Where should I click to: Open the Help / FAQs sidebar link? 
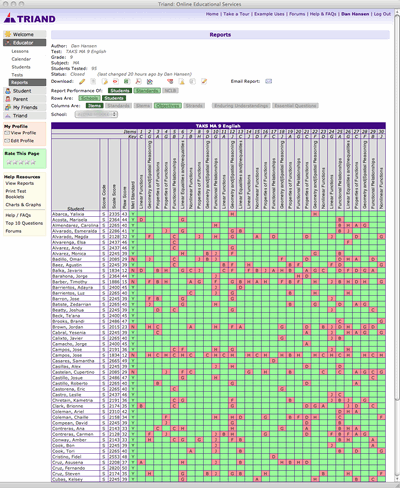[18, 215]
